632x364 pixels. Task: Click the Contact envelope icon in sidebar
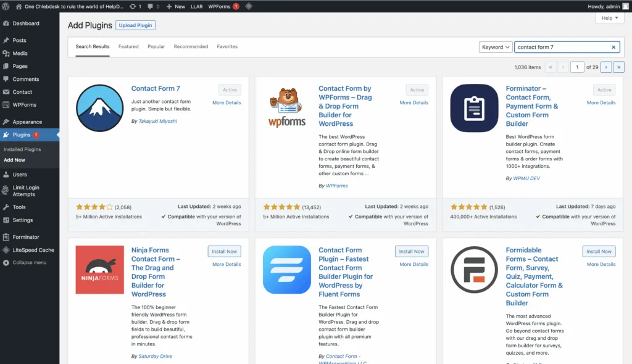pyautogui.click(x=6, y=92)
